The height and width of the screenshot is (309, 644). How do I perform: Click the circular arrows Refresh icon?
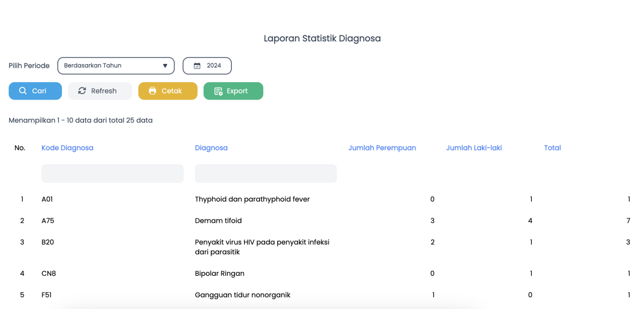(82, 91)
